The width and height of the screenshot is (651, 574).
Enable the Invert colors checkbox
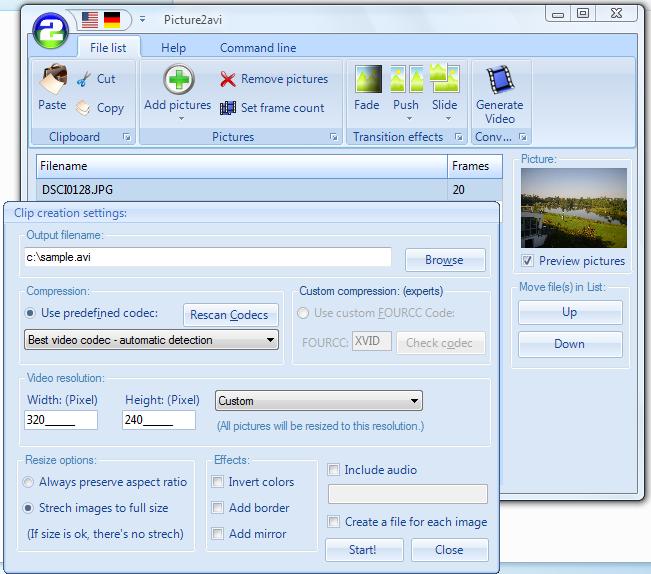click(218, 482)
